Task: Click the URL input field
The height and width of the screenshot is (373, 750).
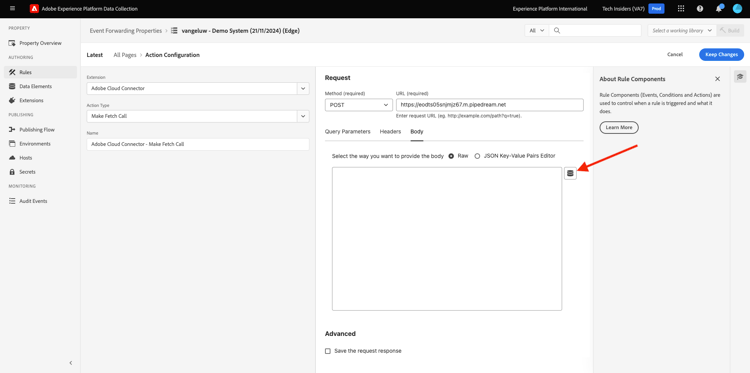Action: click(x=490, y=105)
